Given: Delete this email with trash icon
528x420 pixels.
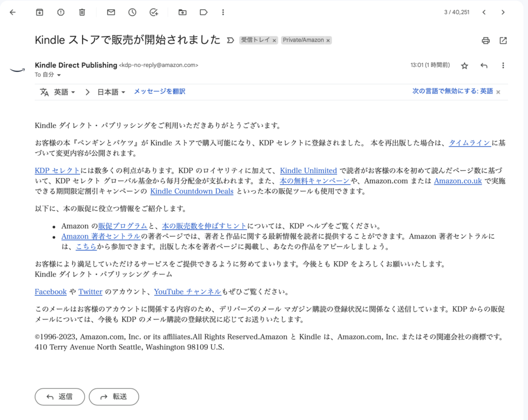Looking at the screenshot, I should pyautogui.click(x=82, y=12).
